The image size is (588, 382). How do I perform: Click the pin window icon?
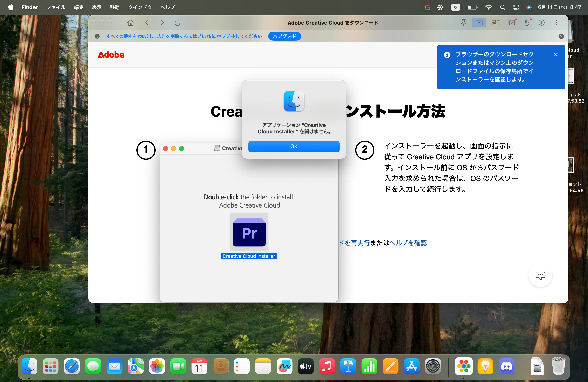click(464, 23)
